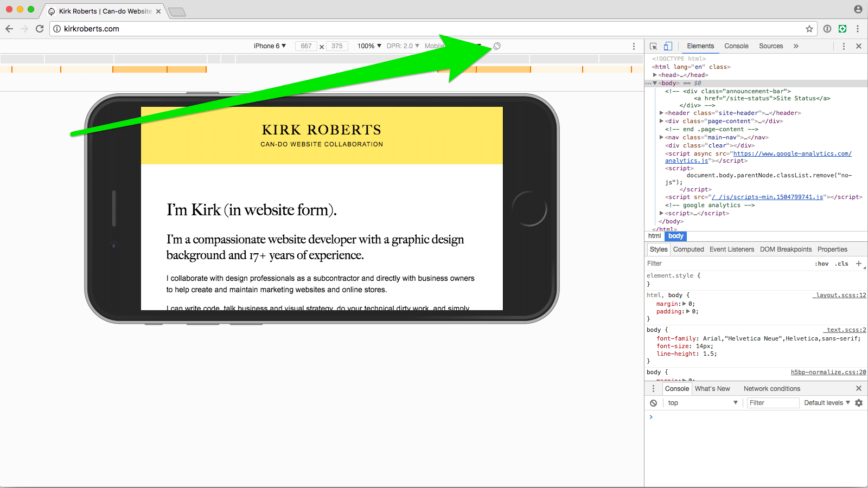Activate the inspect element picker
This screenshot has height=488, width=868.
click(654, 46)
